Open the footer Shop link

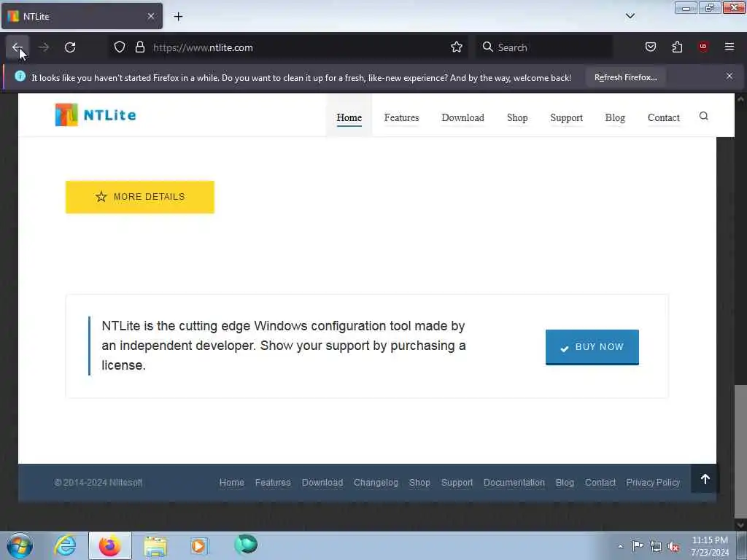(419, 483)
